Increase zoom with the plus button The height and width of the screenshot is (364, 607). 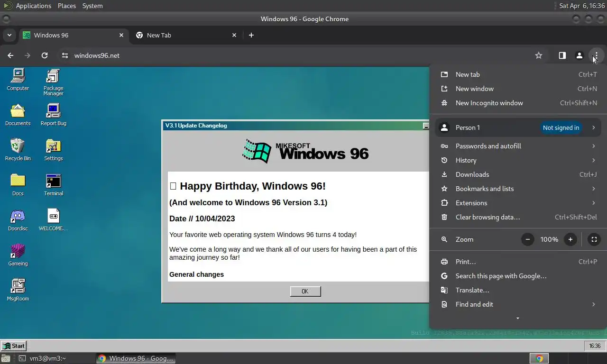pyautogui.click(x=570, y=239)
